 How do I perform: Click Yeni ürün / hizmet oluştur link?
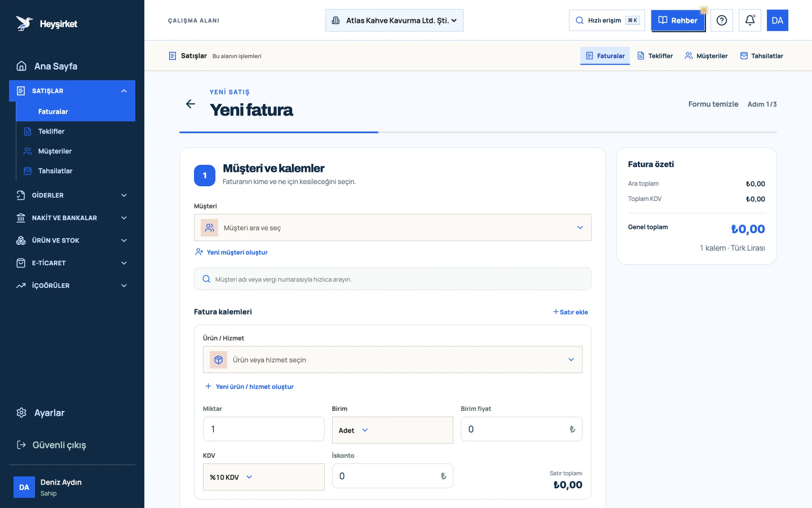(x=249, y=386)
